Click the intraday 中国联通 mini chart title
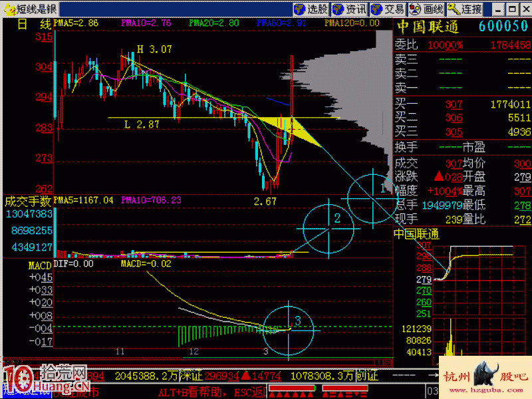 coord(417,234)
